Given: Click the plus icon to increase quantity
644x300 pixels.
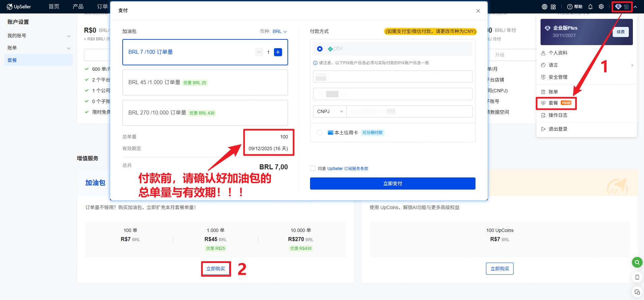Looking at the screenshot, I should 278,52.
